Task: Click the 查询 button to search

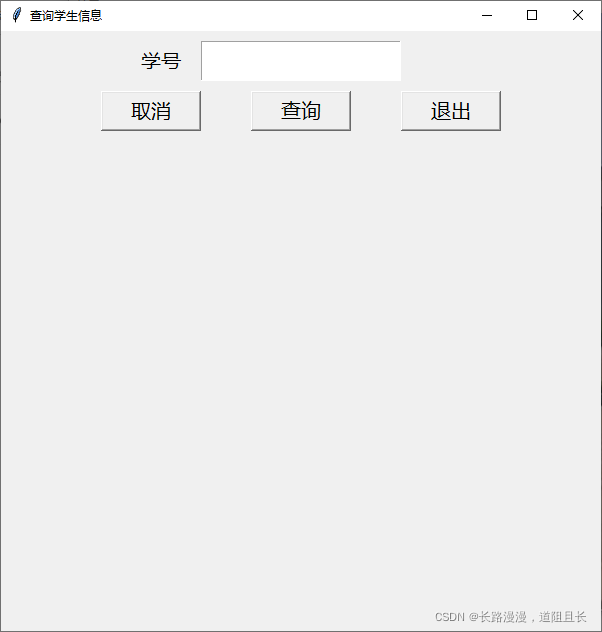Action: click(301, 111)
